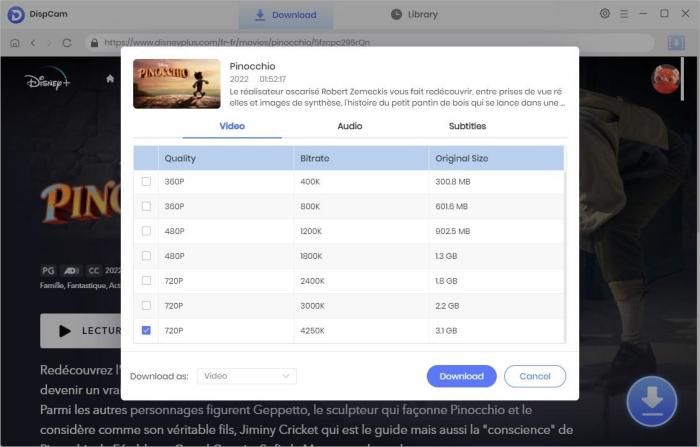The height and width of the screenshot is (447, 700).
Task: Switch to the Download tab
Action: [x=286, y=15]
